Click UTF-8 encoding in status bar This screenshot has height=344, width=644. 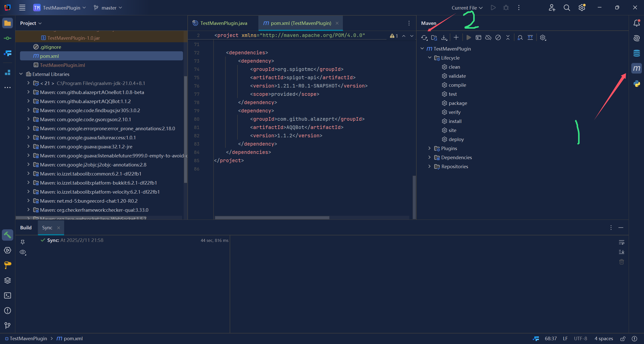pos(580,339)
